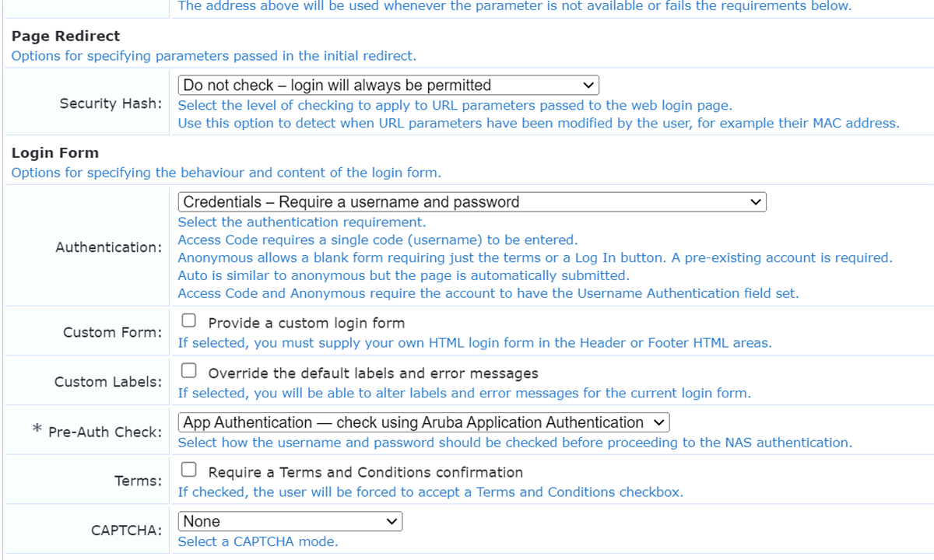Tick the Custom Labels override checkbox
The height and width of the screenshot is (560, 934).
click(x=188, y=371)
